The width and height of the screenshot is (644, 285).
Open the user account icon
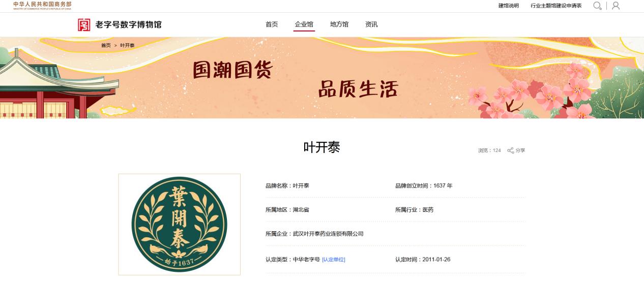click(616, 6)
